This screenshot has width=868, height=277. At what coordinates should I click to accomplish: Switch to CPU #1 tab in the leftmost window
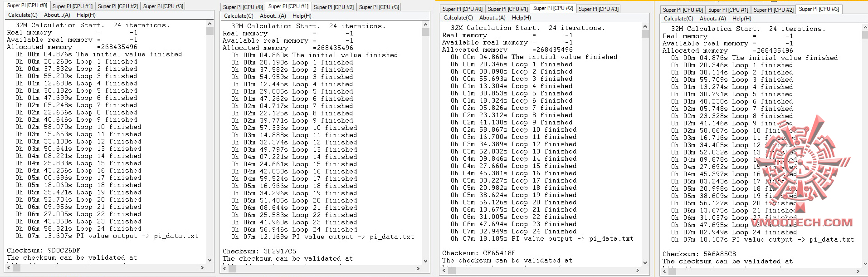73,6
